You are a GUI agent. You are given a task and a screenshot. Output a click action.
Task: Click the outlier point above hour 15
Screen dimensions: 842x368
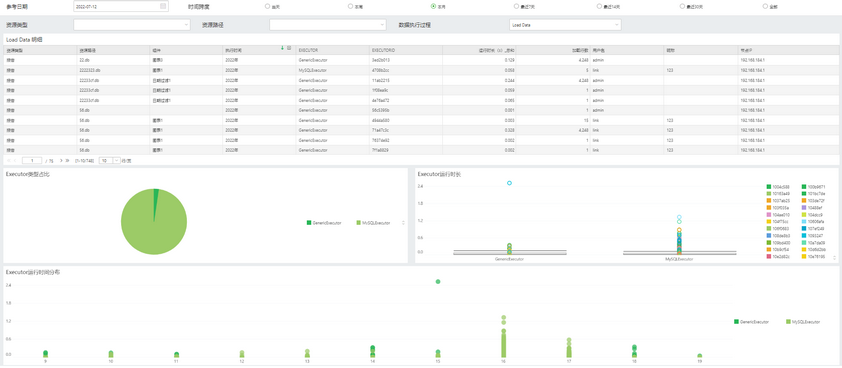[x=438, y=282]
